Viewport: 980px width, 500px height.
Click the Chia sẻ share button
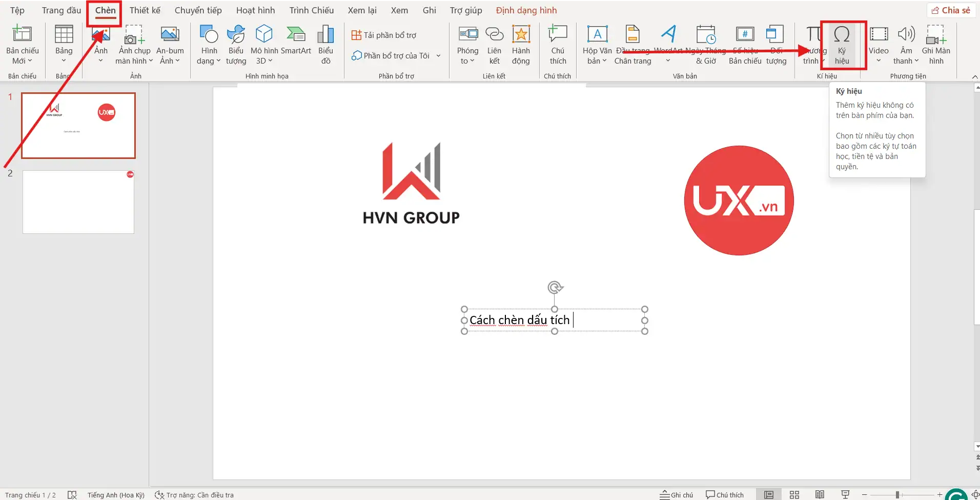(951, 10)
